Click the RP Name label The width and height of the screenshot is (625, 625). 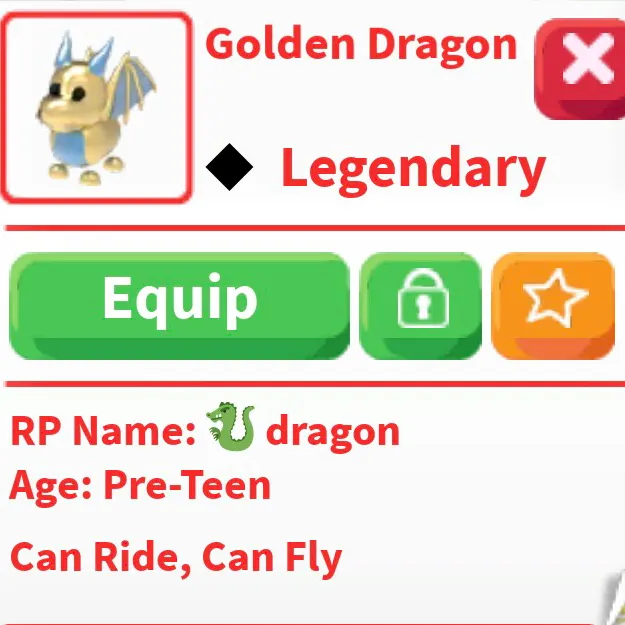103,430
